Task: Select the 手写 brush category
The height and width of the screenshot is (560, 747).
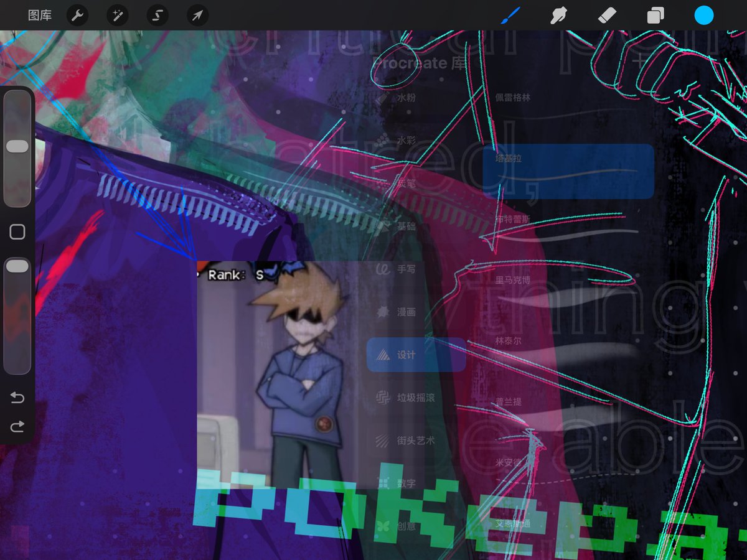Action: pyautogui.click(x=416, y=269)
